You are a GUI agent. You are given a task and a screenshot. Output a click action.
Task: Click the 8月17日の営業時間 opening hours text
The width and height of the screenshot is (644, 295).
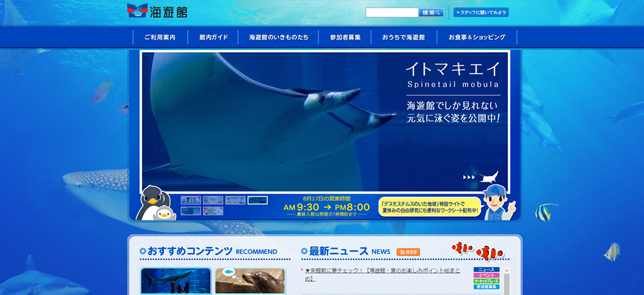[327, 198]
